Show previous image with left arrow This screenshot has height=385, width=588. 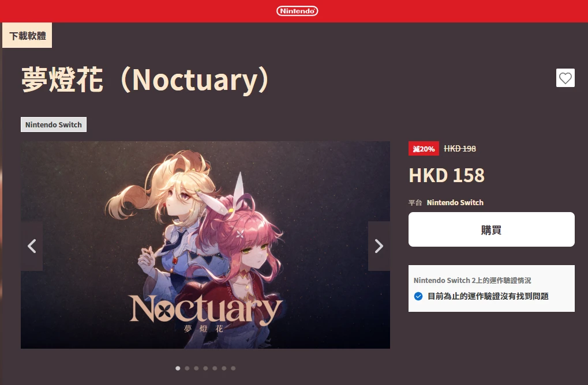32,246
